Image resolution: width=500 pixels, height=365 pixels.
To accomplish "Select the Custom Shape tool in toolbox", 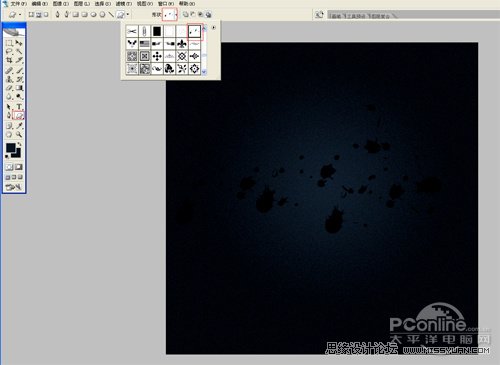I will [x=19, y=115].
